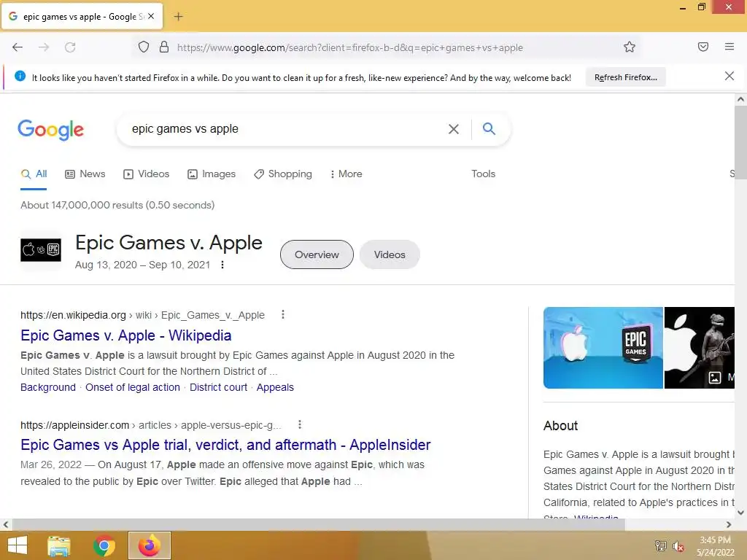Open the tracking protection shield icon
747x560 pixels.
[x=144, y=47]
